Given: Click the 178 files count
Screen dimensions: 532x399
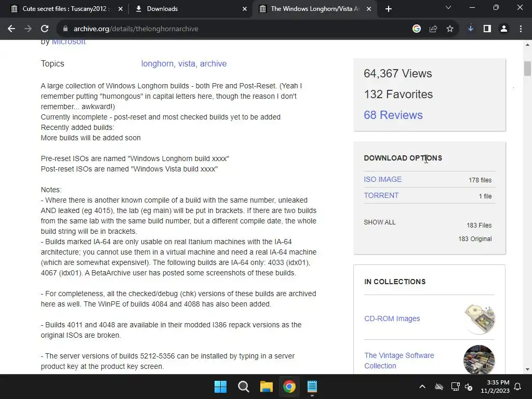Looking at the screenshot, I should click(x=480, y=180).
